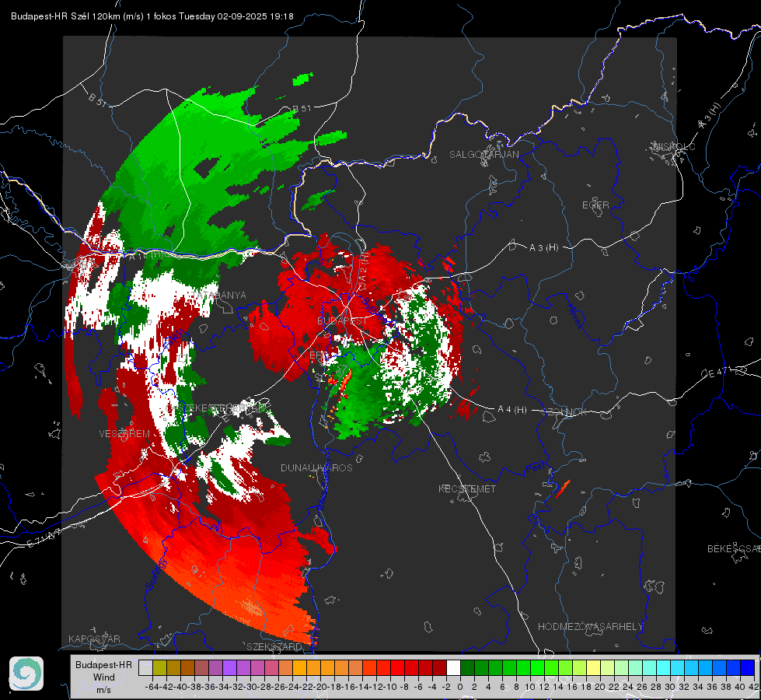Viewport: 761px width, 700px height.
Task: Click the Heves county label
Action: 575,316
